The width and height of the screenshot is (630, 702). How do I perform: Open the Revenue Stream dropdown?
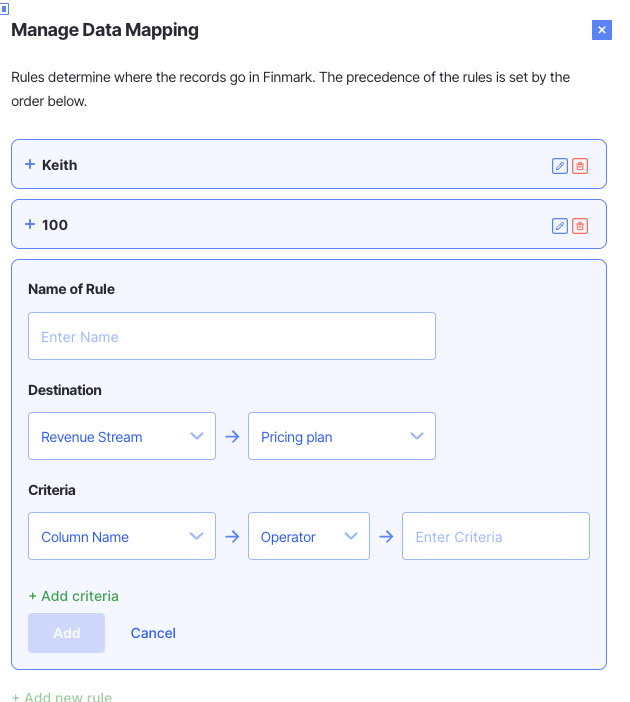(x=122, y=437)
